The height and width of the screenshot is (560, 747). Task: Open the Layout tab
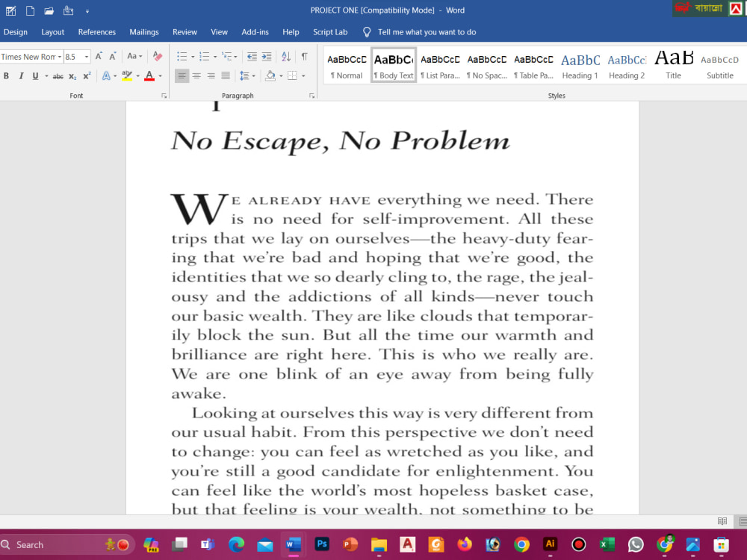point(52,32)
